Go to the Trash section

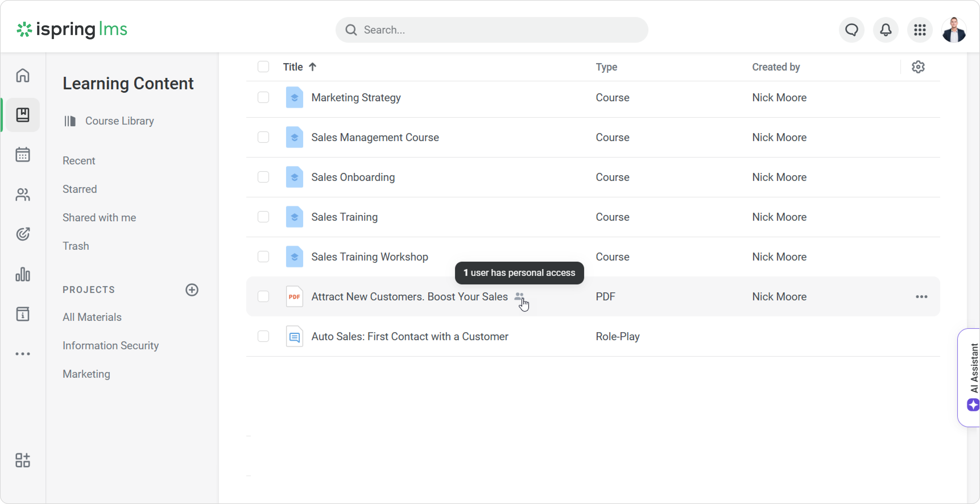click(x=76, y=246)
